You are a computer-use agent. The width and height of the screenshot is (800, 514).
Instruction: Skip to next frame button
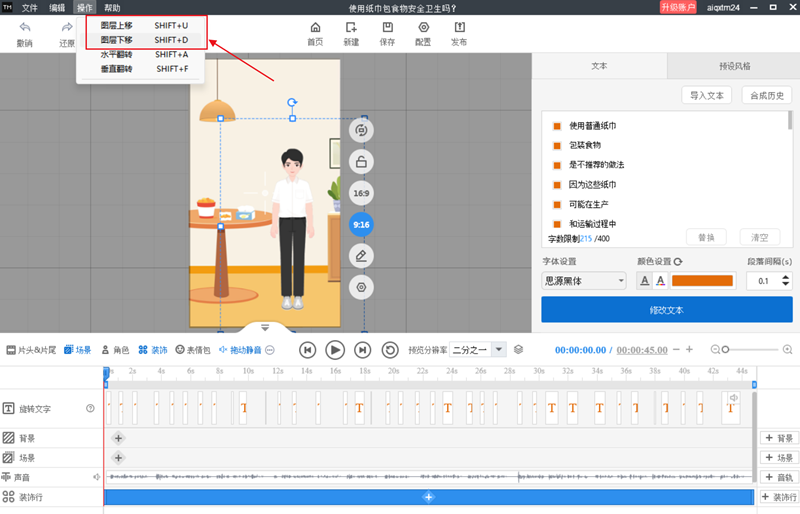(362, 350)
